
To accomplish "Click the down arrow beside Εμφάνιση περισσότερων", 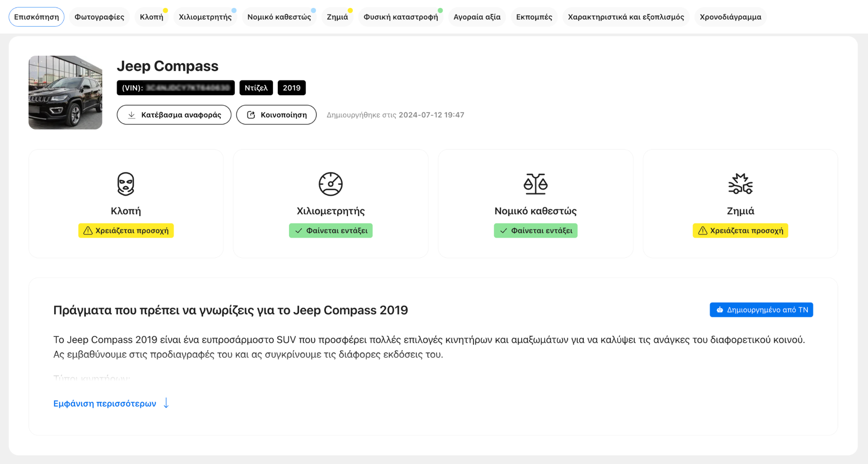I will tap(166, 403).
